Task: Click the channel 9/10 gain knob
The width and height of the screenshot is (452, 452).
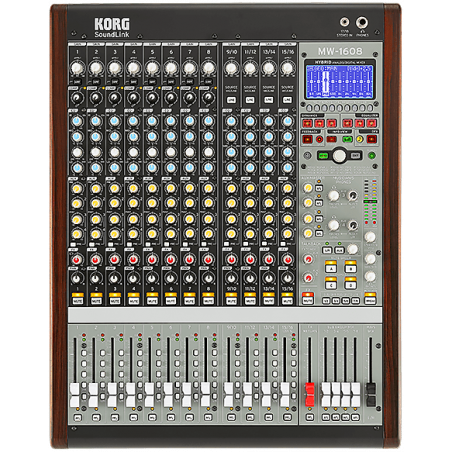Action: pos(231,68)
